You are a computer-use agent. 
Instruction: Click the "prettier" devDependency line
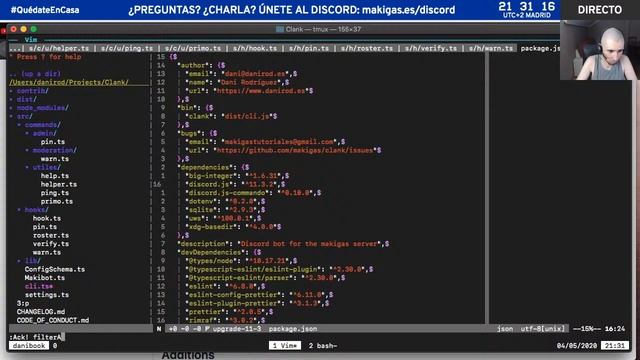click(229, 312)
